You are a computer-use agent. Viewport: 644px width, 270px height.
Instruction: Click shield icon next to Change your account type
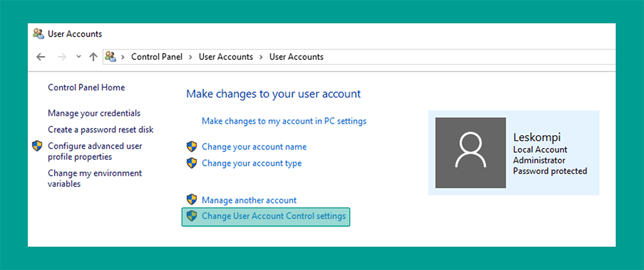(x=192, y=163)
